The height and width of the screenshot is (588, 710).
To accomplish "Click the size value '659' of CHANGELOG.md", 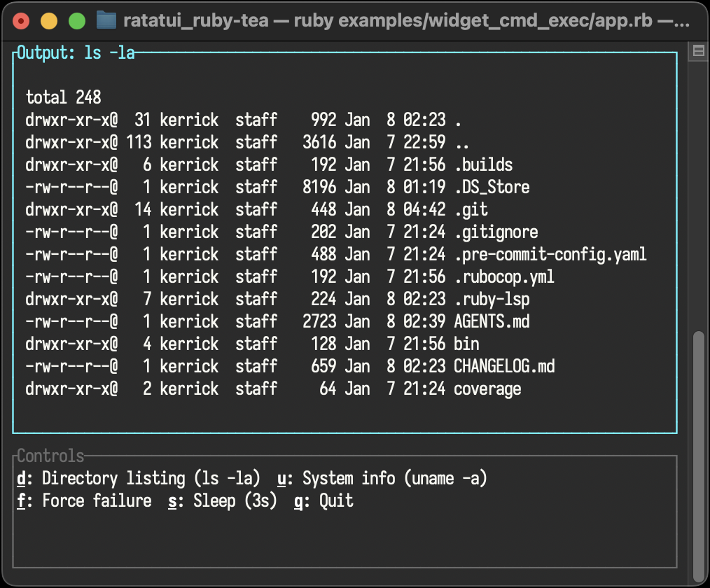I will point(323,366).
